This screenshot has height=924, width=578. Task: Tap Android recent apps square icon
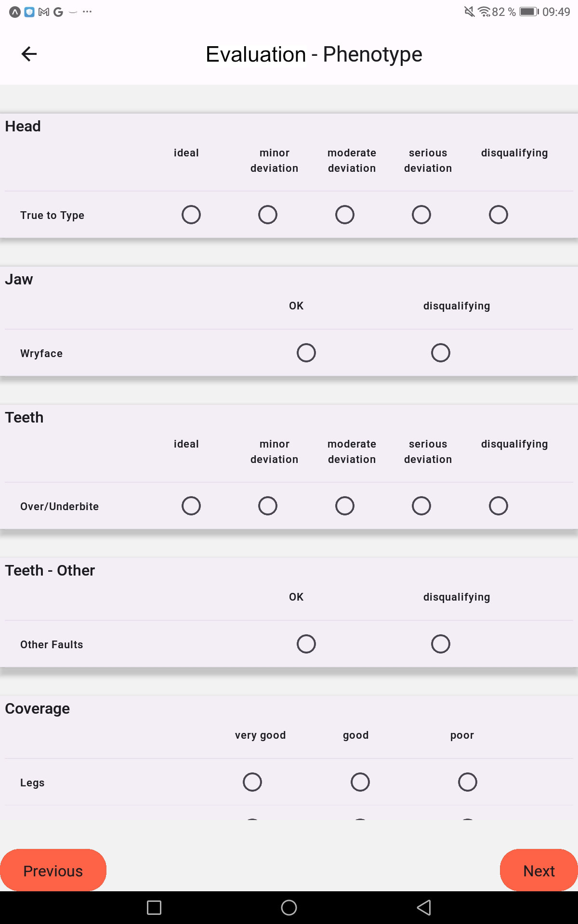click(x=154, y=908)
